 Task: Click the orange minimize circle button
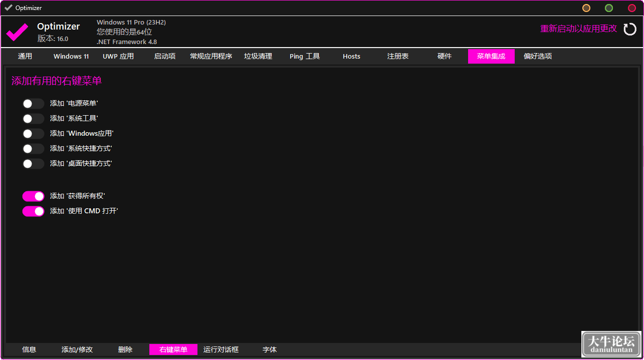point(586,8)
